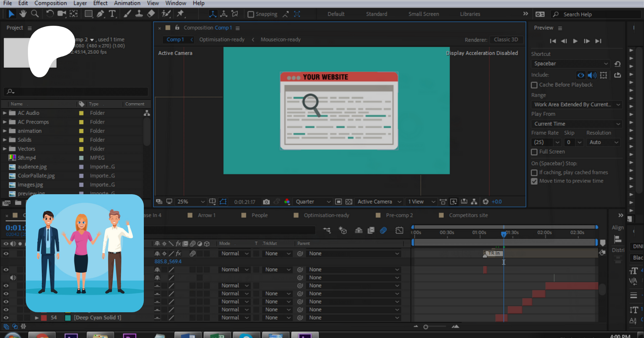Select the Rotation tool
This screenshot has width=644, height=338.
point(50,14)
